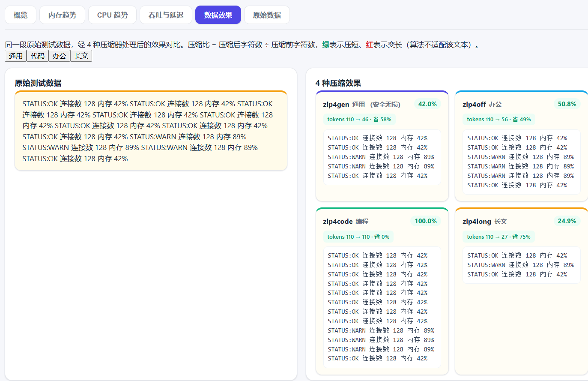Image resolution: width=588 pixels, height=381 pixels.
Task: Click the 50.8% ratio badge
Action: point(567,104)
